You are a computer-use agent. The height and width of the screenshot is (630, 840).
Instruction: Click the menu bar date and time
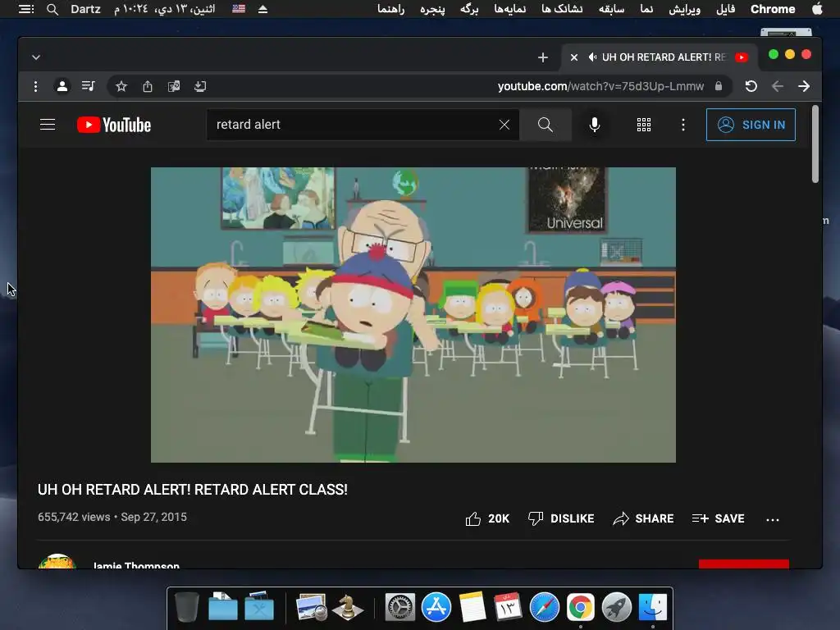[x=164, y=9]
